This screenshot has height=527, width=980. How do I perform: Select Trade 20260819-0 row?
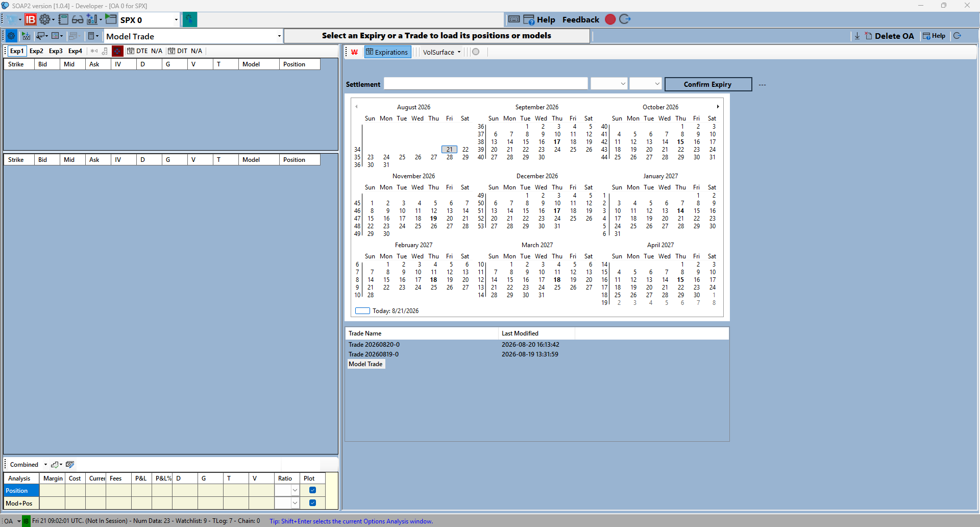[x=537, y=354]
